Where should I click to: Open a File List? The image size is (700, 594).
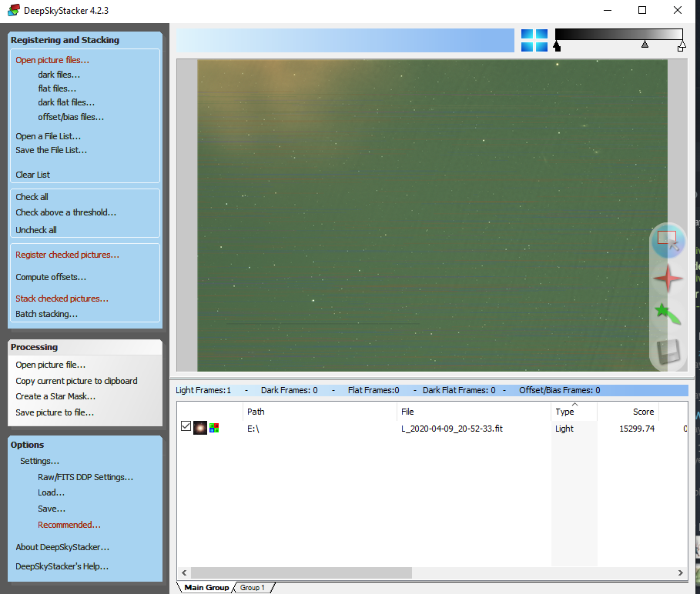click(49, 136)
